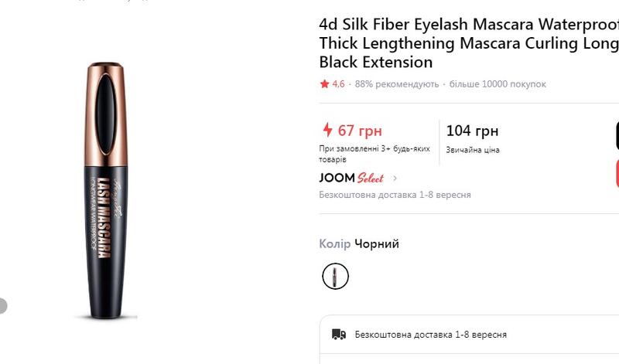Click the JOOM Select logo

click(x=351, y=178)
